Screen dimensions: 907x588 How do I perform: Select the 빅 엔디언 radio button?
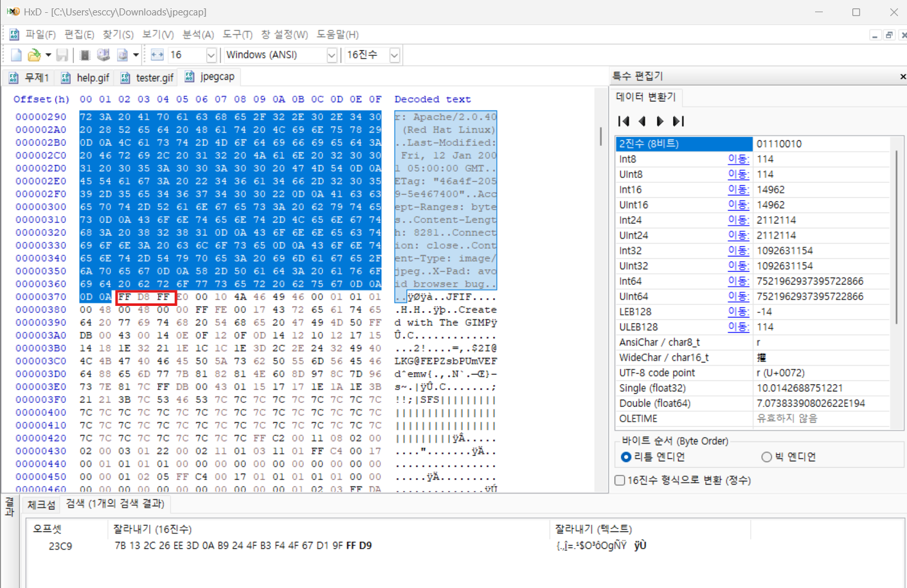point(766,457)
